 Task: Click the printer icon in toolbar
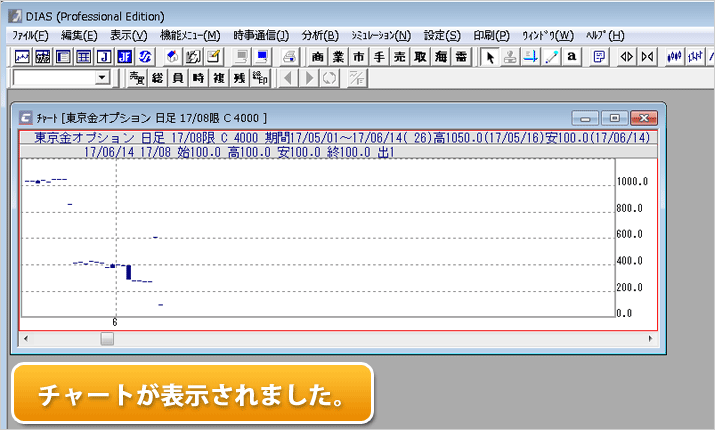tap(289, 57)
